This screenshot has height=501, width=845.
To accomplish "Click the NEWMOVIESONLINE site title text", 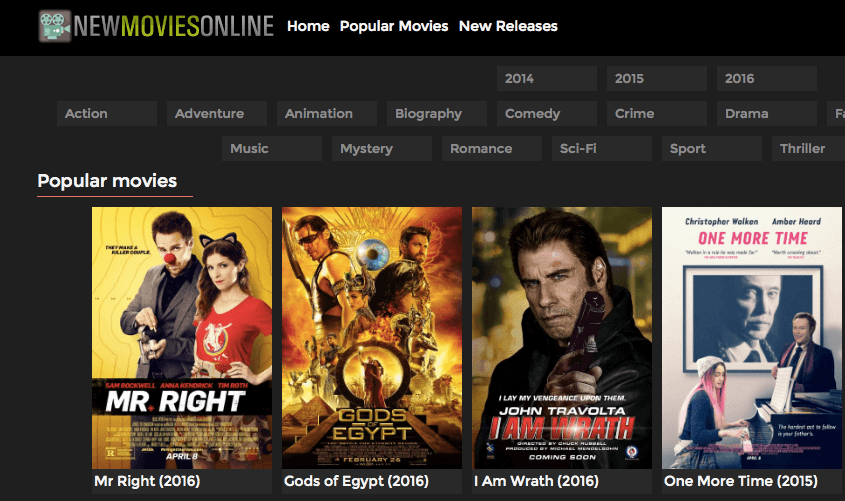I will tap(174, 26).
